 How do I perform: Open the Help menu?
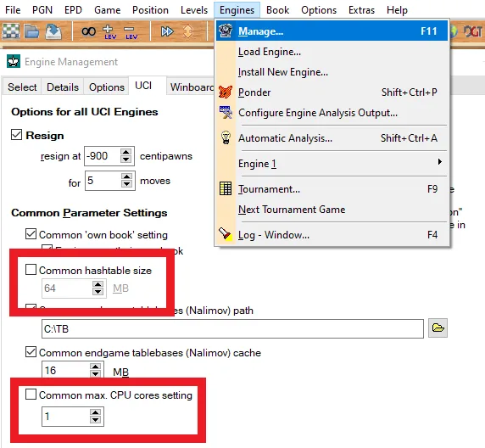397,10
